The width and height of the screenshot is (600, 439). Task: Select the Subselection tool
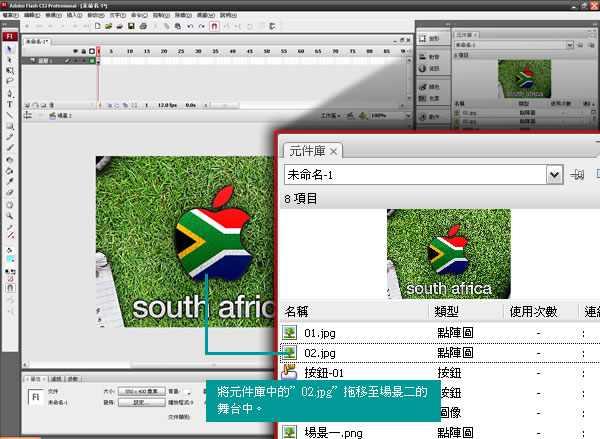(10, 60)
